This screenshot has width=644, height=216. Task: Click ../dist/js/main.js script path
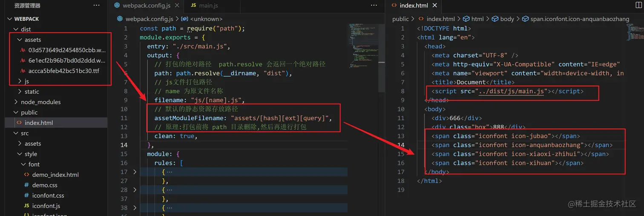point(511,91)
